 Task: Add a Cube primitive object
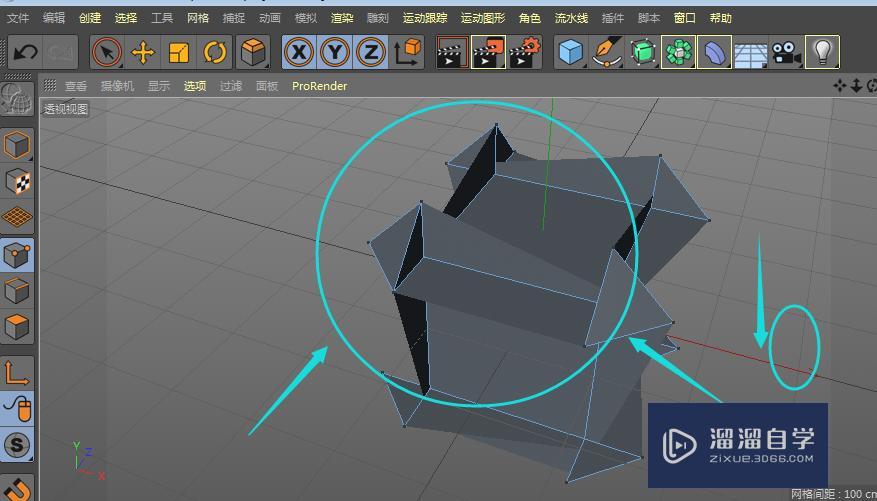570,53
